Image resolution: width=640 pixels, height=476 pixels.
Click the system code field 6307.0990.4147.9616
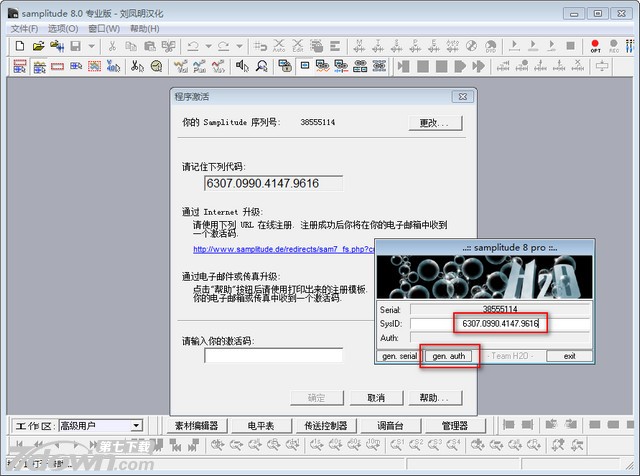273,183
